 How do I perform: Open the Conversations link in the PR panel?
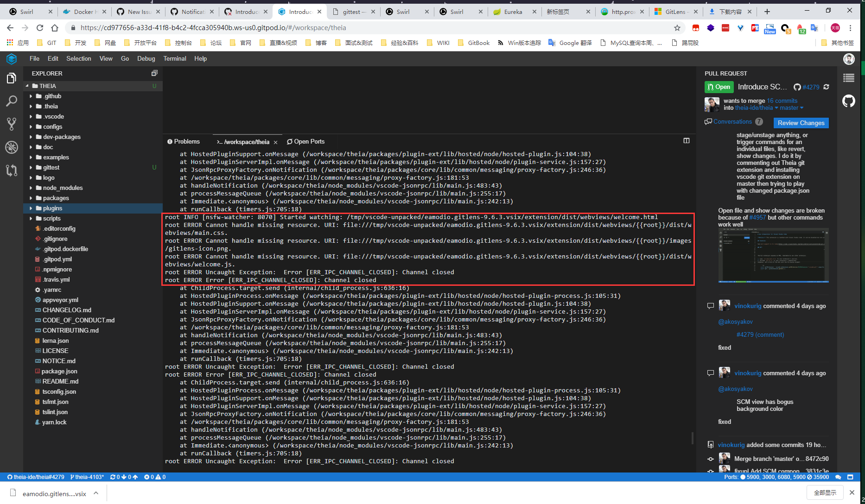(x=733, y=121)
